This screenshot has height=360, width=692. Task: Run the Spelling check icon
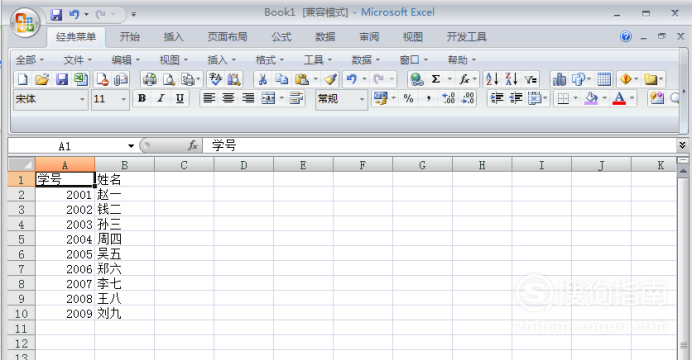[x=215, y=79]
